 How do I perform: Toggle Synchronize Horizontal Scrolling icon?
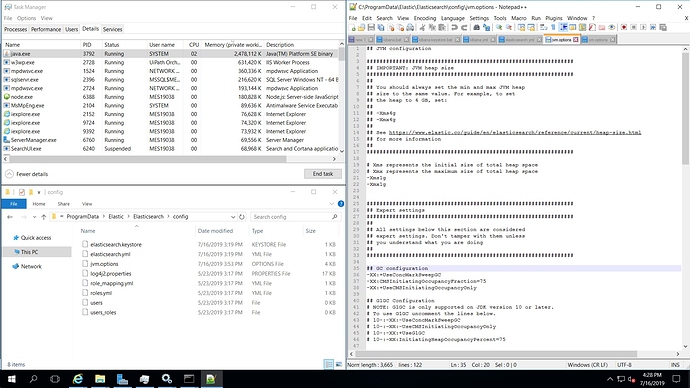(x=531, y=27)
